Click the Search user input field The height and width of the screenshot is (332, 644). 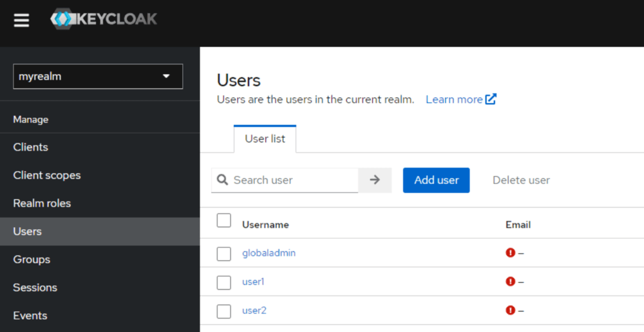pyautogui.click(x=293, y=180)
